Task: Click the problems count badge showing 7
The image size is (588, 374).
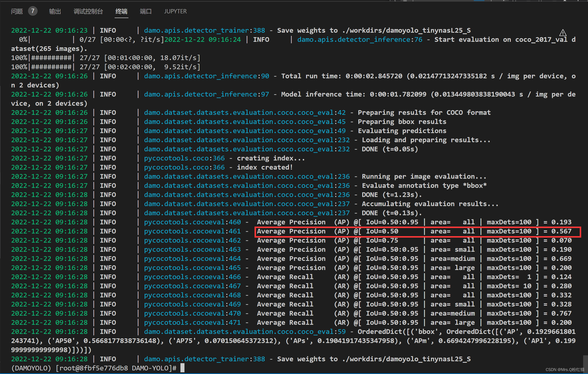Action: (x=32, y=11)
